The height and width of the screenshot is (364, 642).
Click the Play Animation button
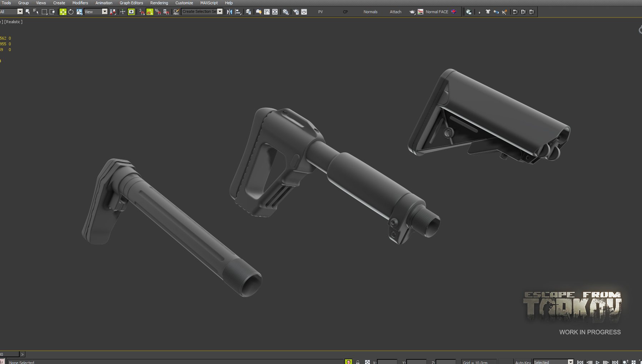[x=597, y=362]
